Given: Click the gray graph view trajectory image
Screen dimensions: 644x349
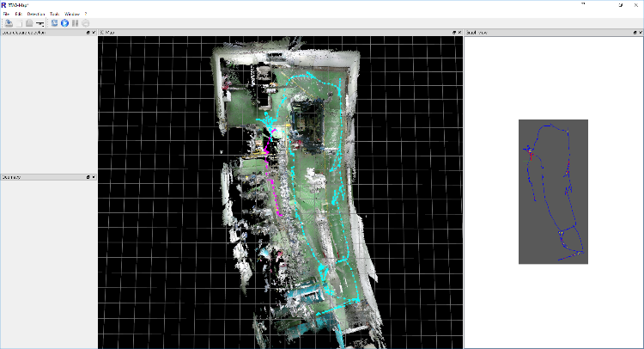Looking at the screenshot, I should coord(553,191).
